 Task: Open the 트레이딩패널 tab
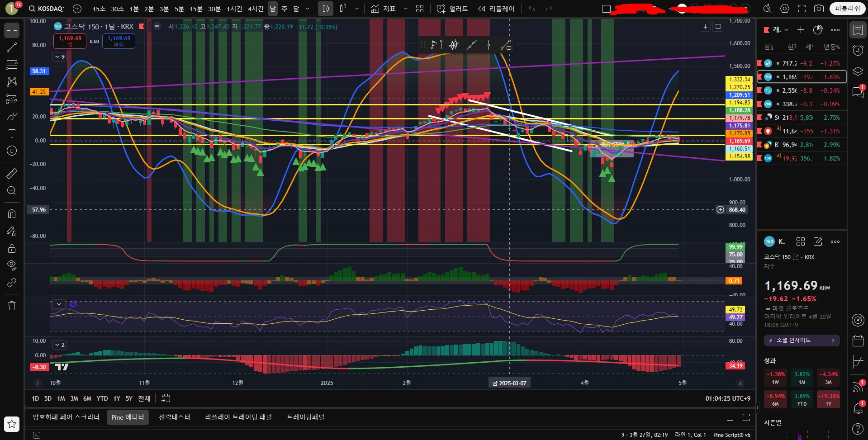[305, 417]
